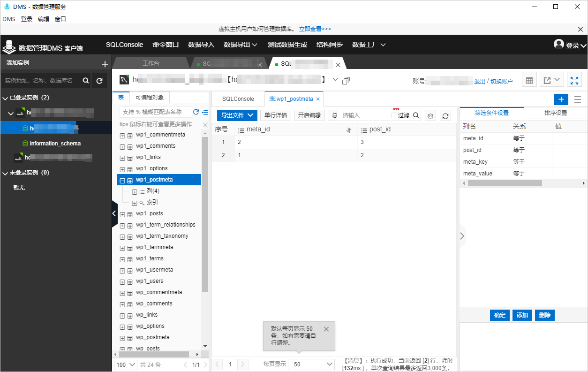
Task: Close the 表:wp1_postmeta tab
Action: pos(318,99)
